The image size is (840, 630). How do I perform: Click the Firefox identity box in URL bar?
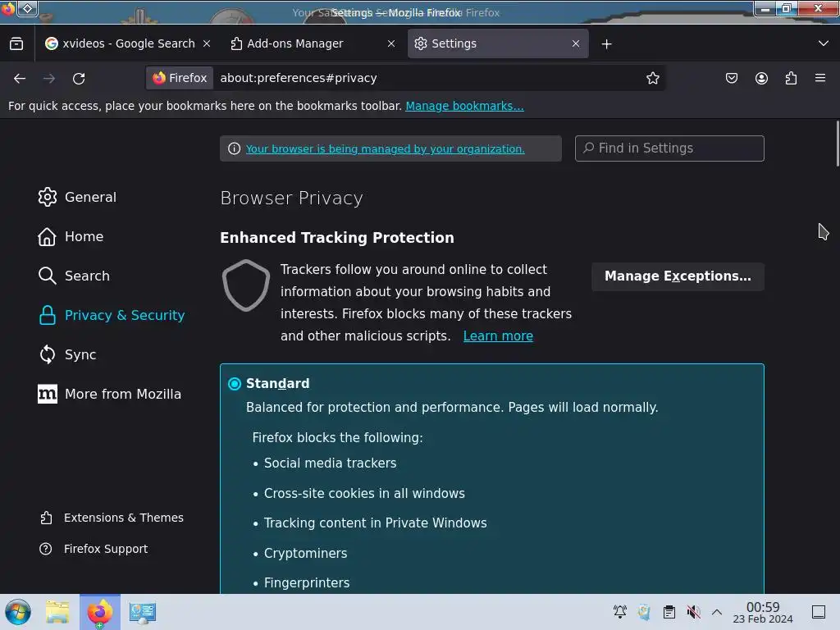(x=180, y=78)
